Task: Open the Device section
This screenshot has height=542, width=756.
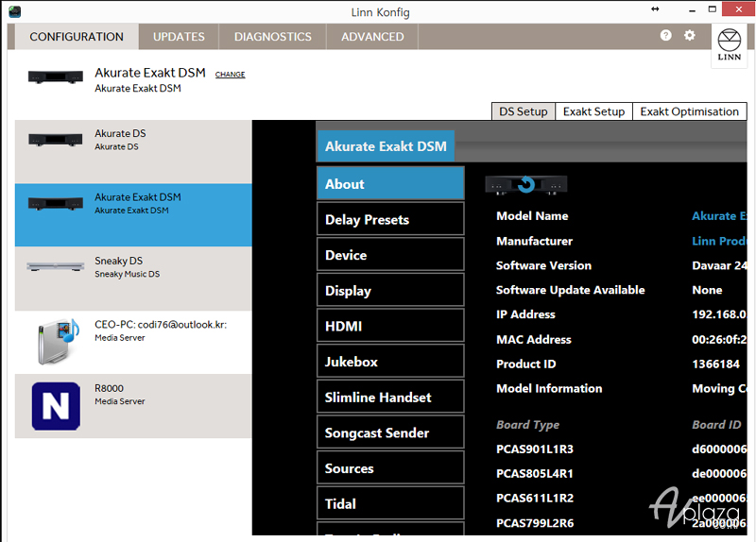Action: point(390,255)
